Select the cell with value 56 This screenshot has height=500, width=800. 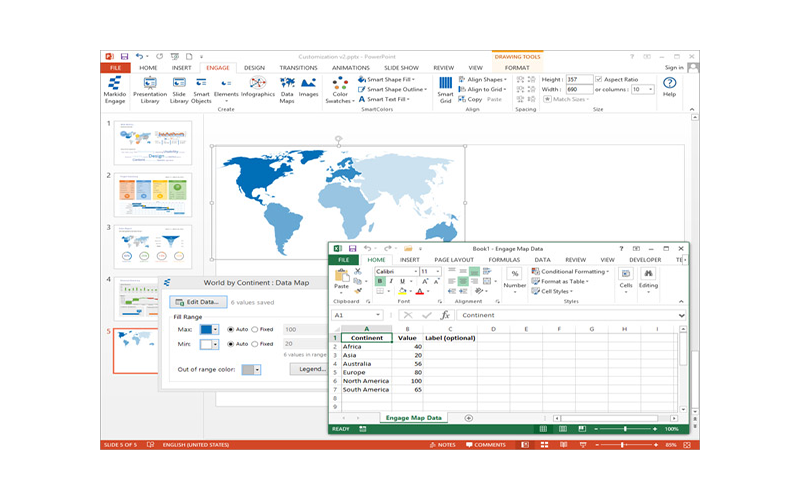(407, 364)
